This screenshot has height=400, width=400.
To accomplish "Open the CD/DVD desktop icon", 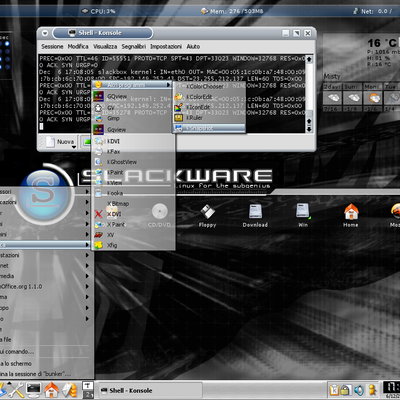I will click(159, 216).
